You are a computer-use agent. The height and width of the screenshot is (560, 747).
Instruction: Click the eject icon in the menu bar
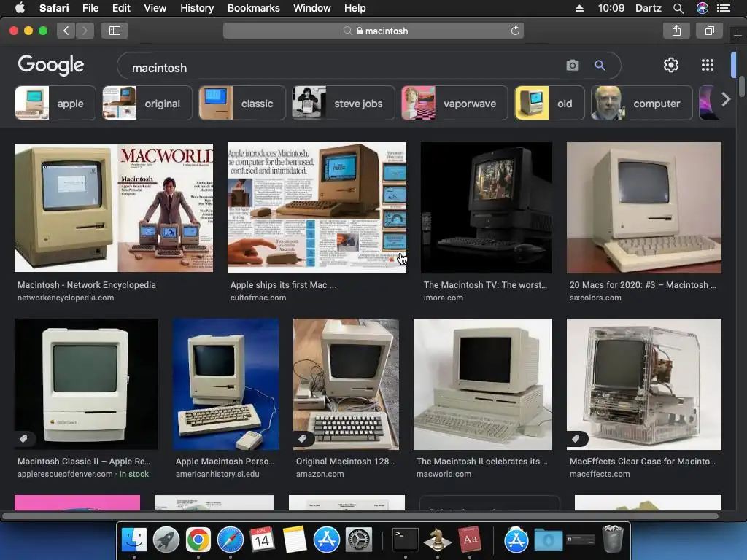pos(579,8)
